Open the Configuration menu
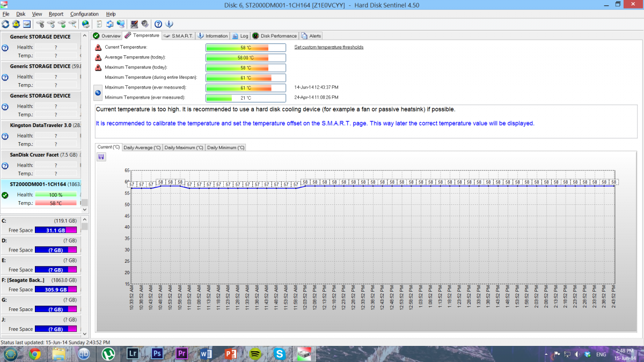 84,14
